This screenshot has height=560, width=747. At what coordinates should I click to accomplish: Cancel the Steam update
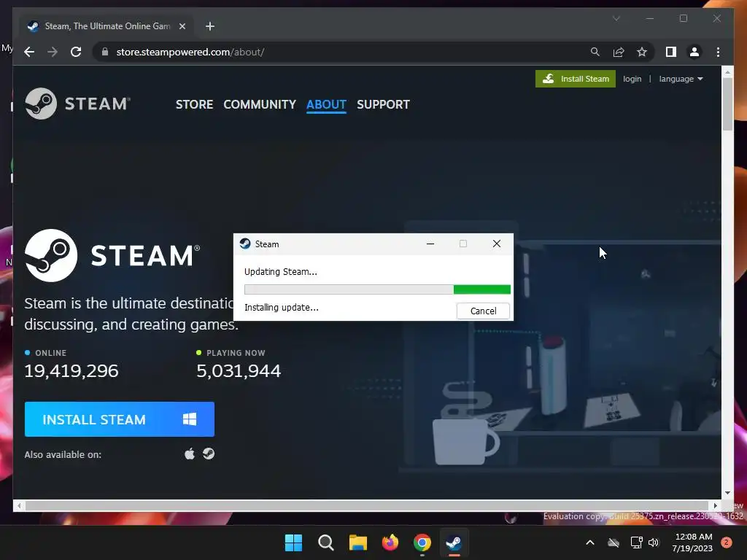(x=483, y=311)
